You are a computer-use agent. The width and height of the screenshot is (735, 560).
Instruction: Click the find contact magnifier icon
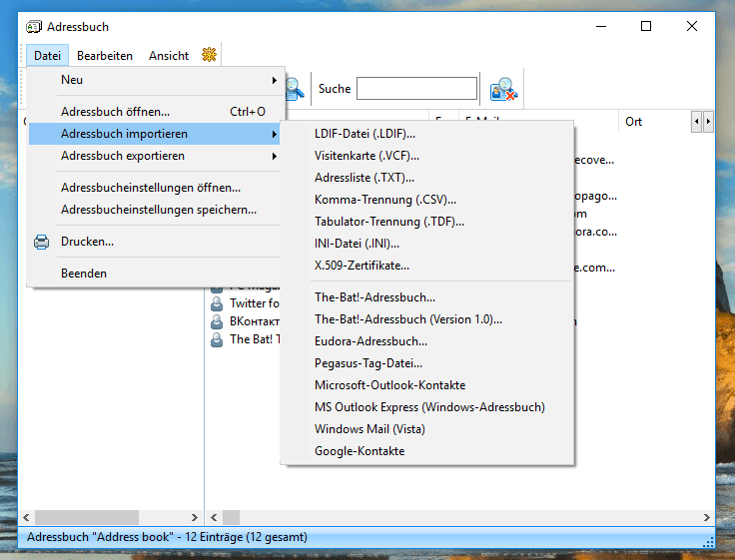(x=295, y=89)
